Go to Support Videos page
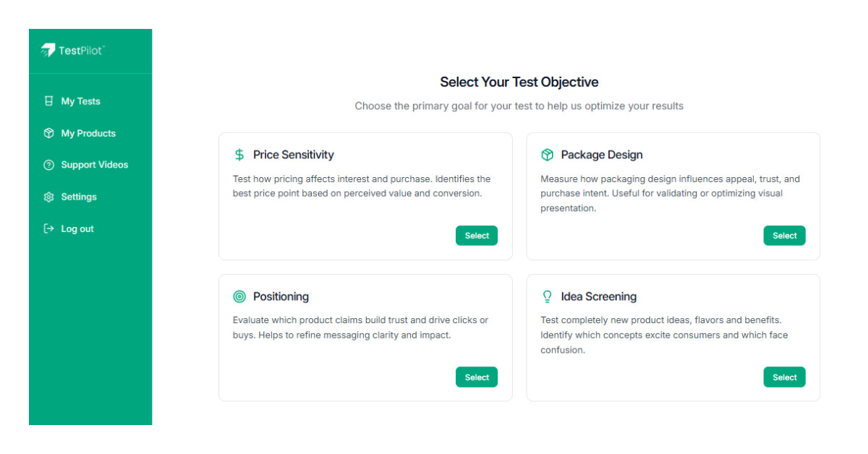This screenshot has width=868, height=454. (x=94, y=165)
